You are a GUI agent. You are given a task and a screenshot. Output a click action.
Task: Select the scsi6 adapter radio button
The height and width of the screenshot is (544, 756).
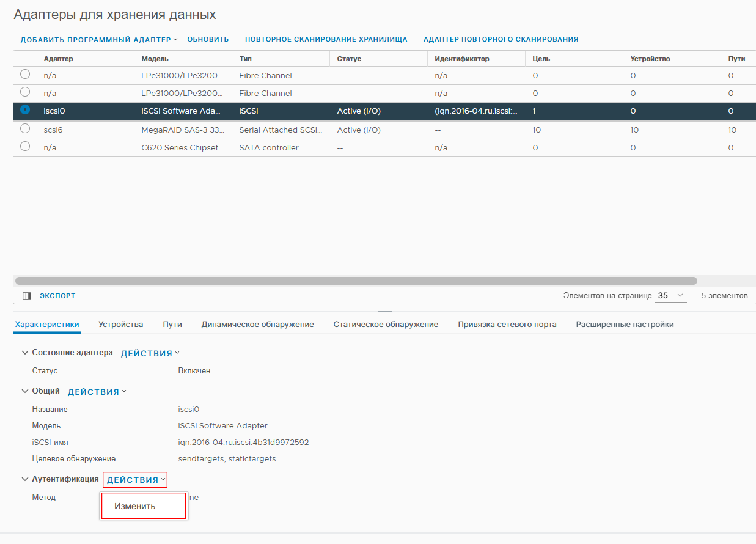pos(25,128)
